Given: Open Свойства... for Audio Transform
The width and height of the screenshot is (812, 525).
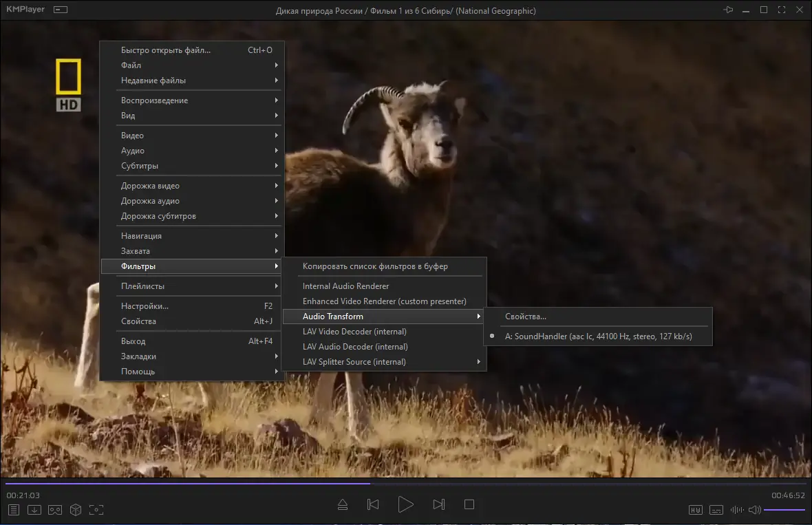Looking at the screenshot, I should [526, 317].
